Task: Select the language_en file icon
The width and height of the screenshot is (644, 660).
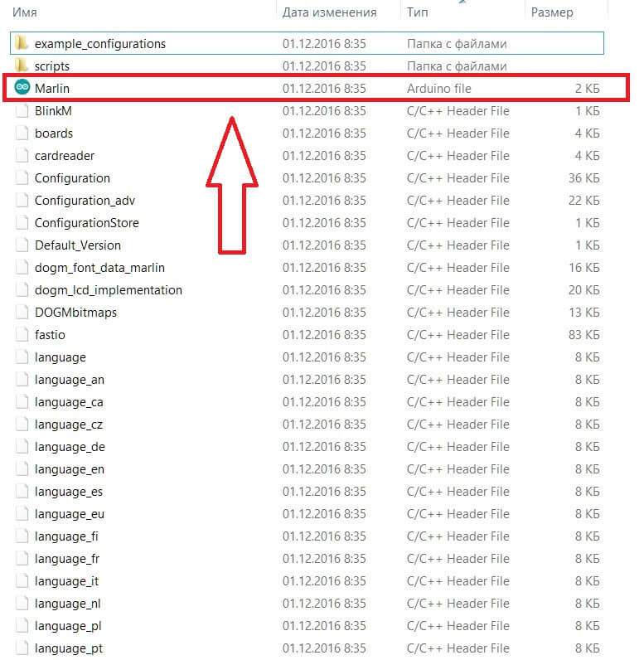Action: (x=22, y=469)
